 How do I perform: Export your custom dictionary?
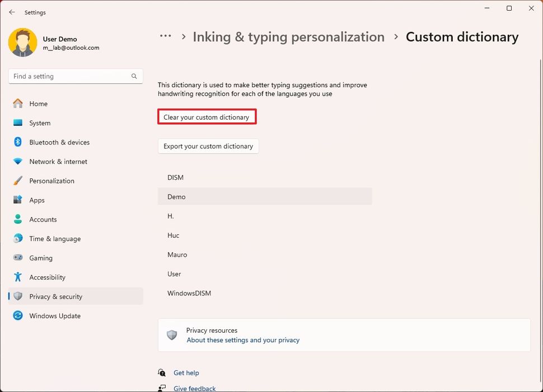tap(208, 147)
